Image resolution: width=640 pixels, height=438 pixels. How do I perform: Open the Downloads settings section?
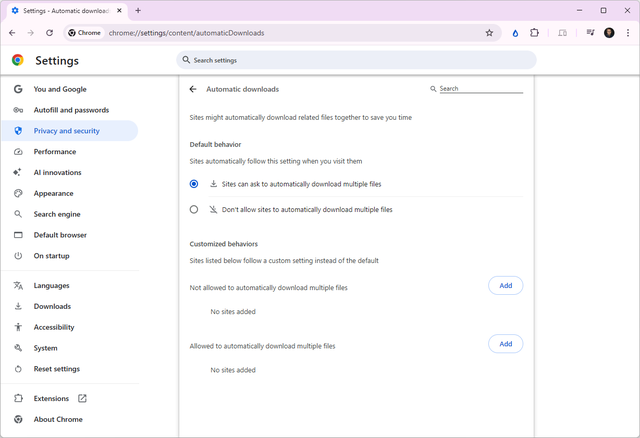pyautogui.click(x=52, y=306)
